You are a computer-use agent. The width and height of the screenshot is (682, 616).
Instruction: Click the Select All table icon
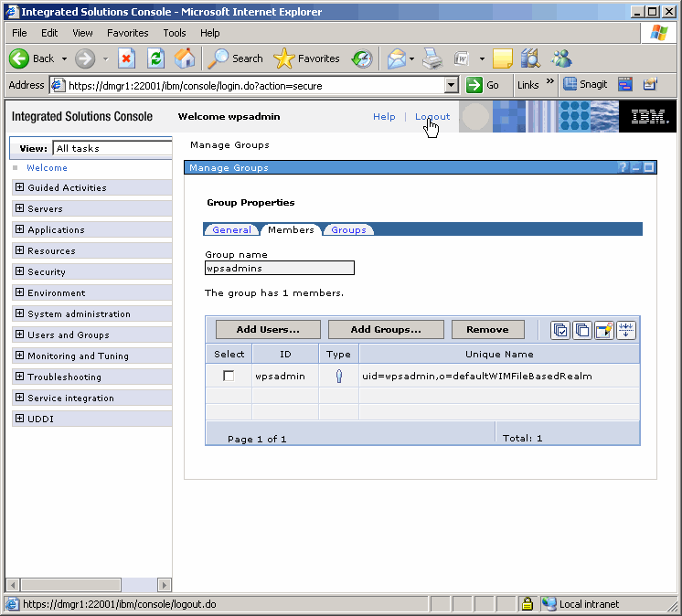point(560,330)
